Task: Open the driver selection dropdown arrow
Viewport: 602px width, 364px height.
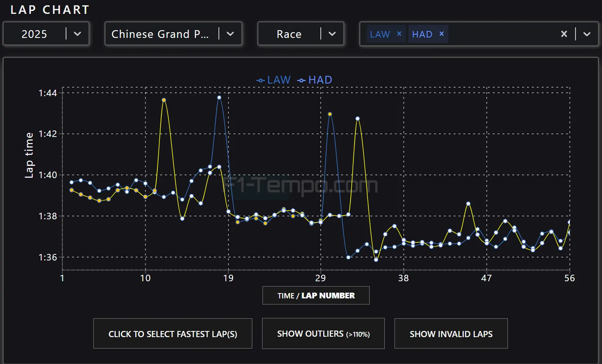Action: [587, 34]
